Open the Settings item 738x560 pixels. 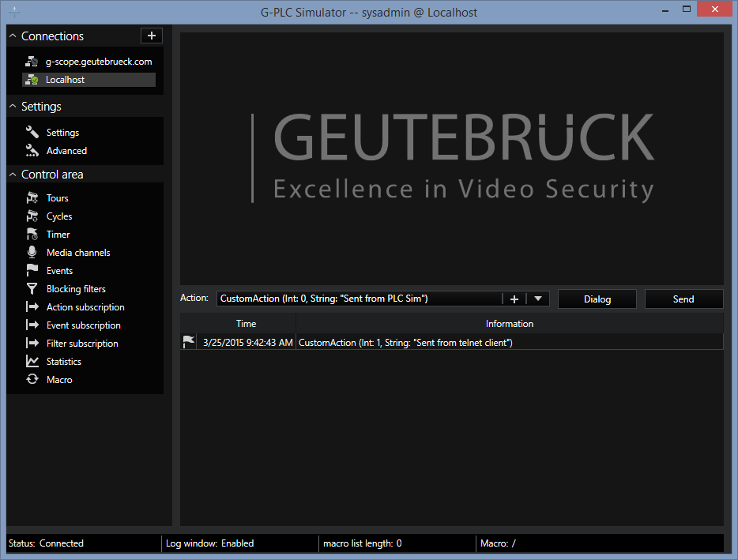[x=62, y=133]
